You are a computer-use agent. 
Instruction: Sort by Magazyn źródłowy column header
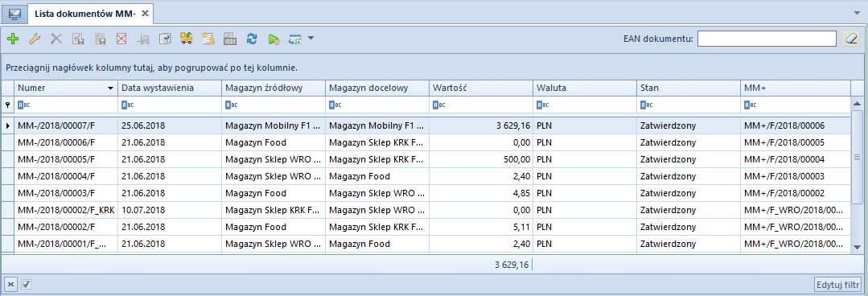point(274,88)
